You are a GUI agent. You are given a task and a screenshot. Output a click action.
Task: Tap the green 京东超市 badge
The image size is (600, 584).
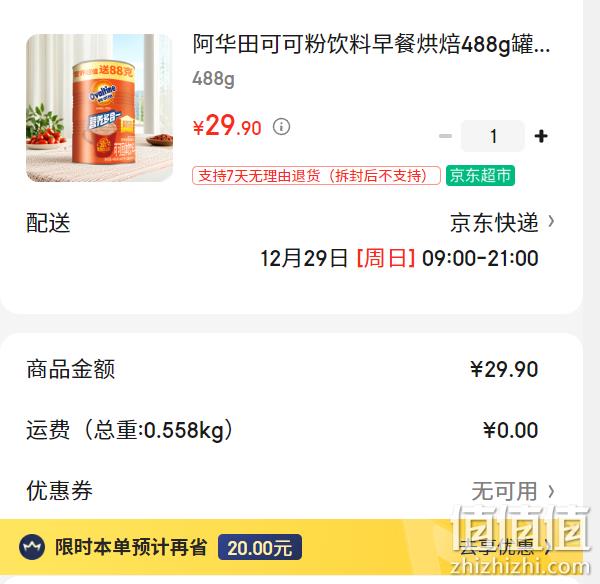click(x=480, y=176)
